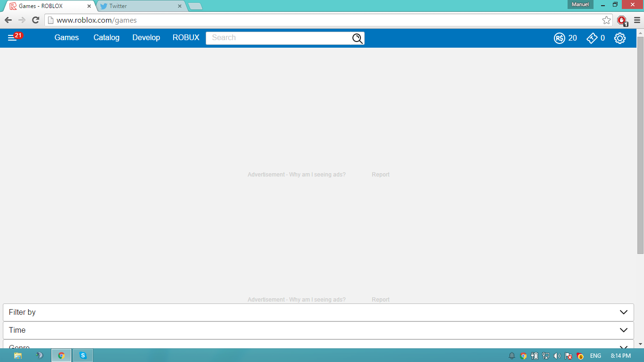The height and width of the screenshot is (362, 644).
Task: Click the red tray icon with badge 1
Action: (580, 356)
